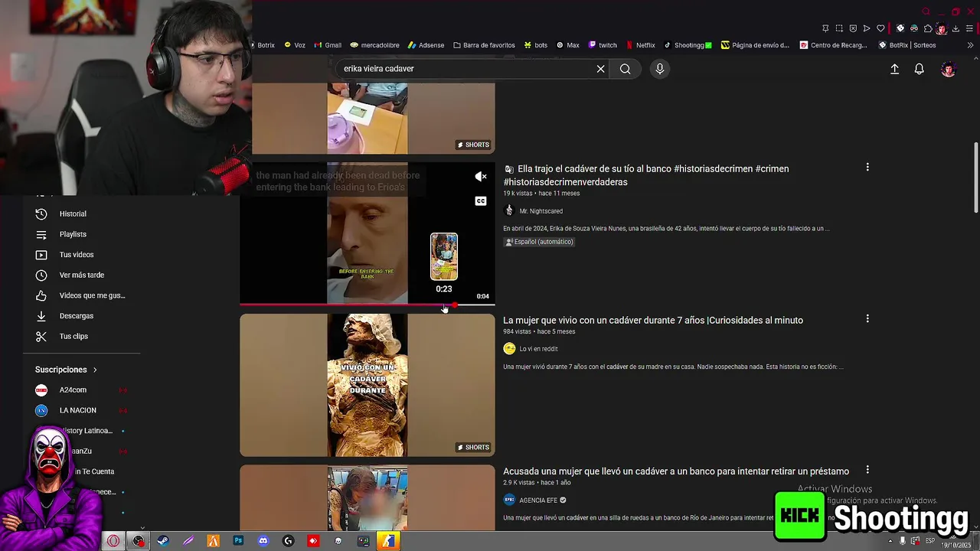980x551 pixels.
Task: Open options menu for 'Acusada una mujer' video
Action: pos(867,470)
